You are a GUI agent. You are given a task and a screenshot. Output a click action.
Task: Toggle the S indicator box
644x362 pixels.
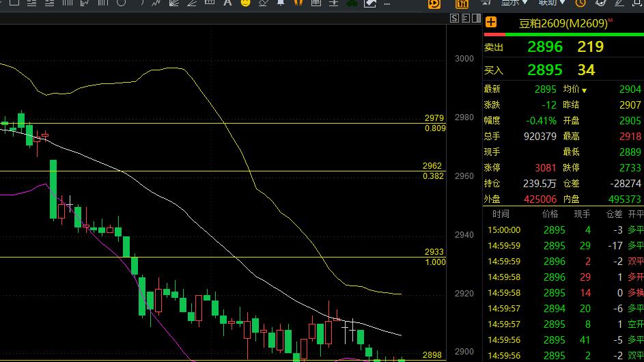(454, 18)
